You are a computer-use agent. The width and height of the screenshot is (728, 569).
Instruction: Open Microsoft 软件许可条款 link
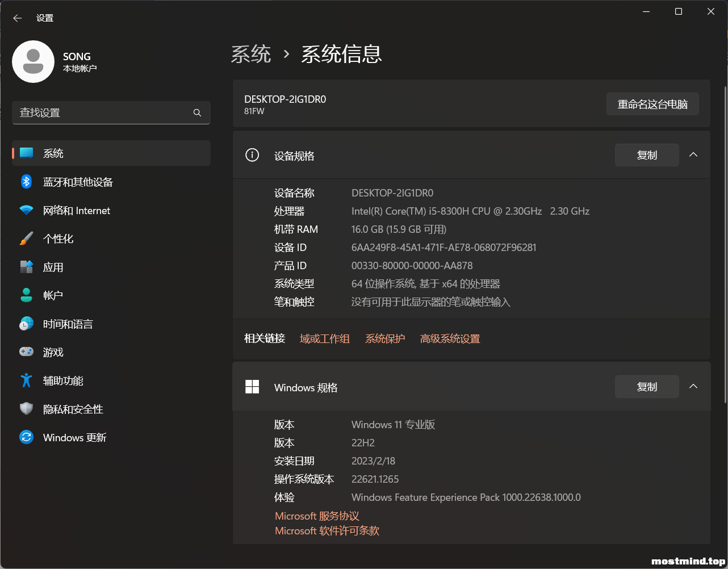pyautogui.click(x=327, y=531)
